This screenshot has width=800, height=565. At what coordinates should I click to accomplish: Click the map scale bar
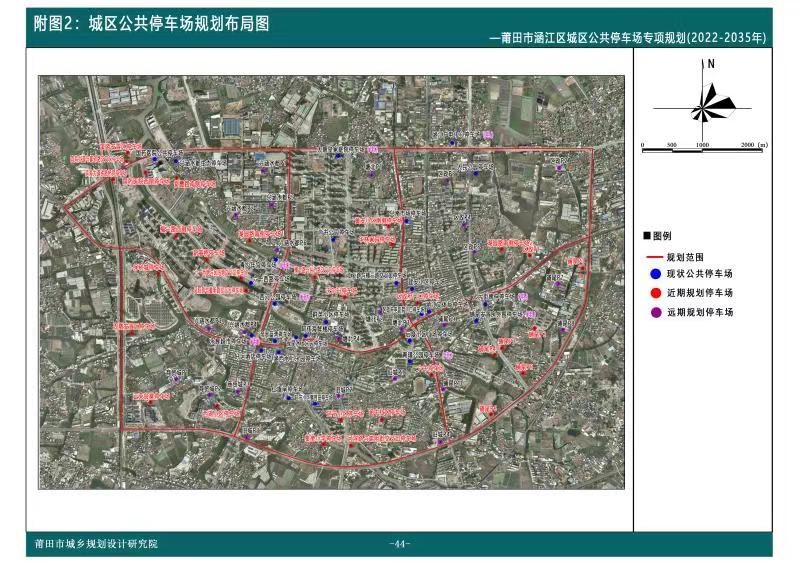click(x=703, y=150)
